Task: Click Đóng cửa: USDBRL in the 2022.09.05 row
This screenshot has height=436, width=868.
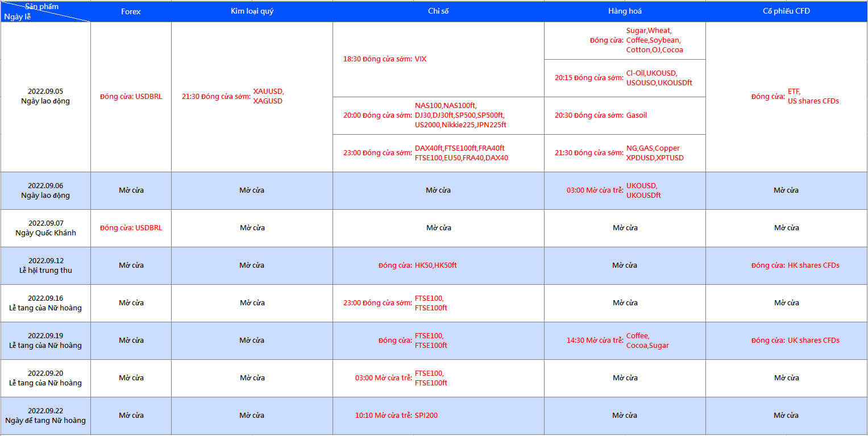Action: [131, 97]
